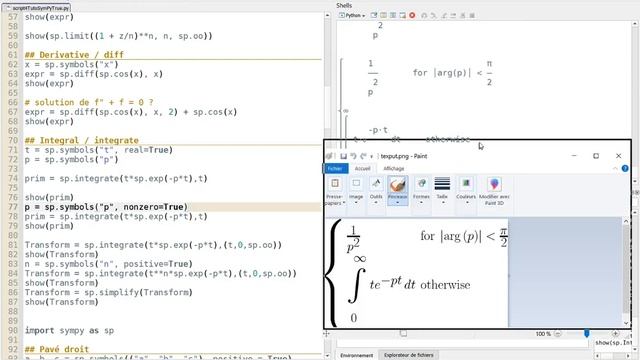Image resolution: width=640 pixels, height=360 pixels.
Task: Click Modifier avec Paint 3D button
Action: tap(494, 191)
